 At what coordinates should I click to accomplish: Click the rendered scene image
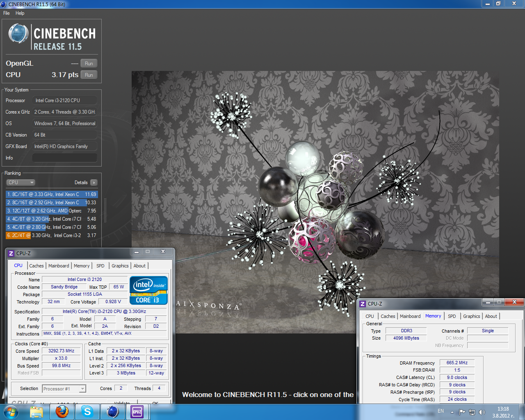[x=315, y=202]
